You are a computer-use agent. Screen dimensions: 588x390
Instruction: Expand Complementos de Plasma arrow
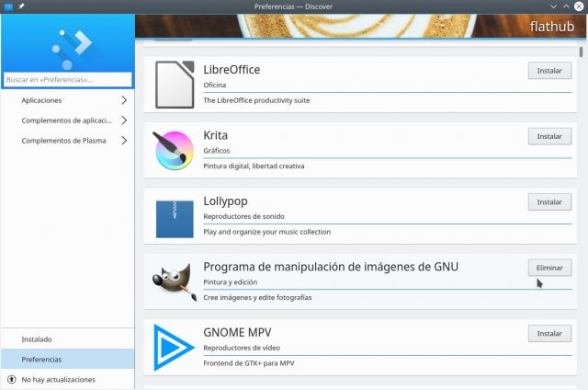(x=124, y=141)
